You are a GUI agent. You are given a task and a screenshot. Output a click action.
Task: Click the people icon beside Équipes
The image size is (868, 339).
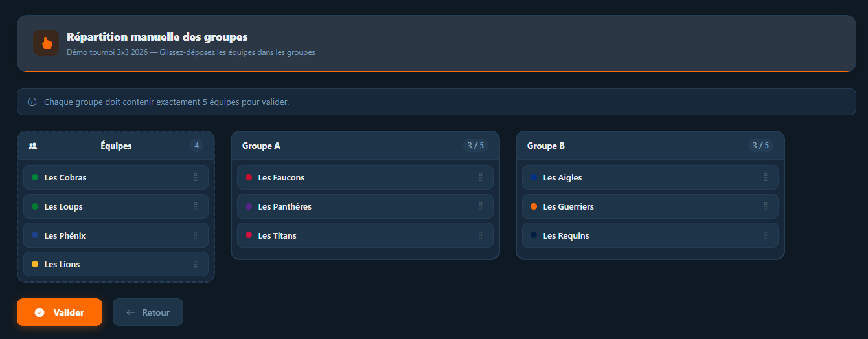tap(33, 146)
